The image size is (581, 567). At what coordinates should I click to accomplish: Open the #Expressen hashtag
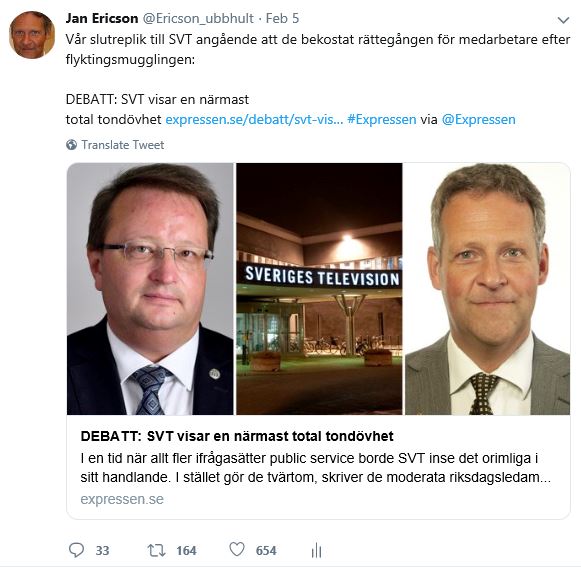click(x=382, y=119)
